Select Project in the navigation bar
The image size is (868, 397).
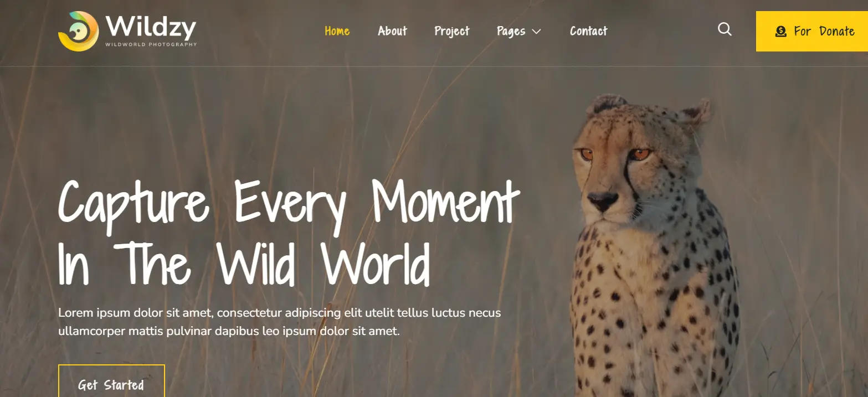click(451, 32)
